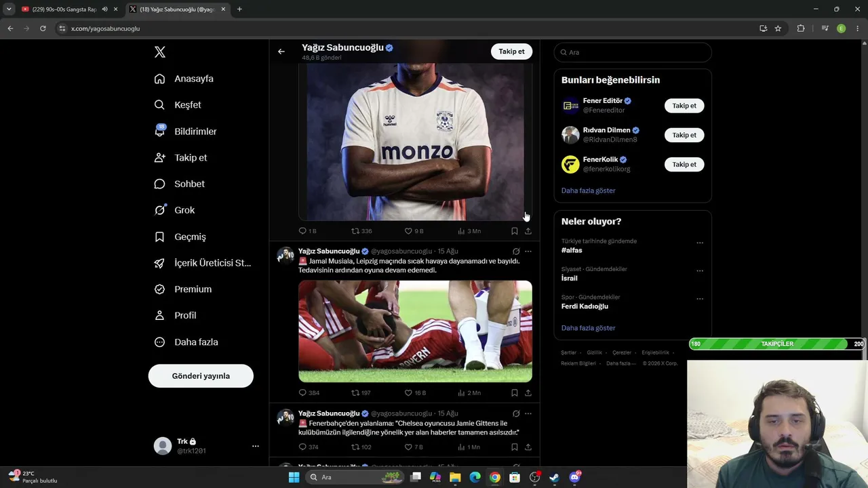Viewport: 868px width, 488px height.
Task: Open the Trk account switcher menu
Action: [x=207, y=446]
